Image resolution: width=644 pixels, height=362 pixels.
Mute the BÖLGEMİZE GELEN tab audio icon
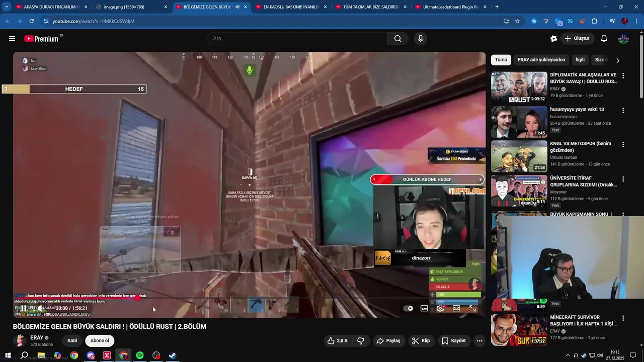coord(237,7)
